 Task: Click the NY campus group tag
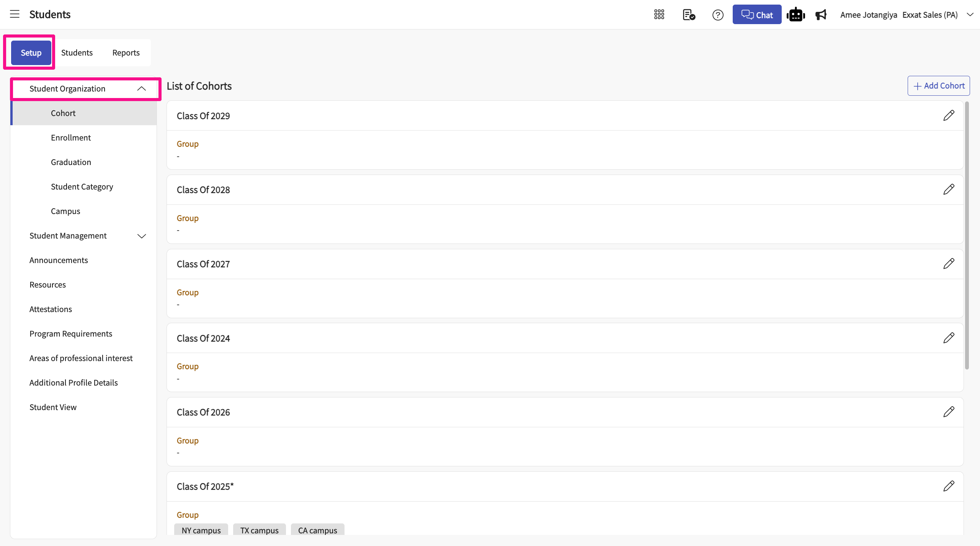tap(201, 530)
